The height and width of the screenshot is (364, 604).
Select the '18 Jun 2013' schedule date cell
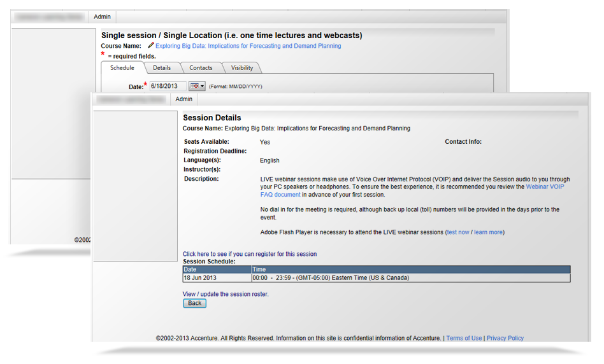tap(217, 278)
